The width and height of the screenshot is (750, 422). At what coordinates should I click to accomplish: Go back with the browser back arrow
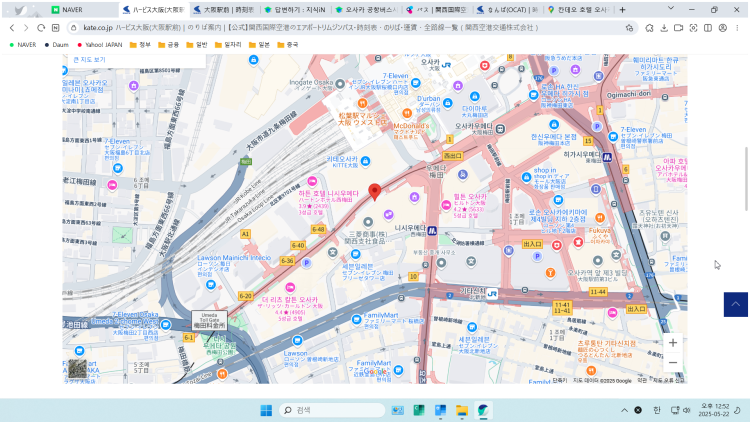[x=12, y=28]
